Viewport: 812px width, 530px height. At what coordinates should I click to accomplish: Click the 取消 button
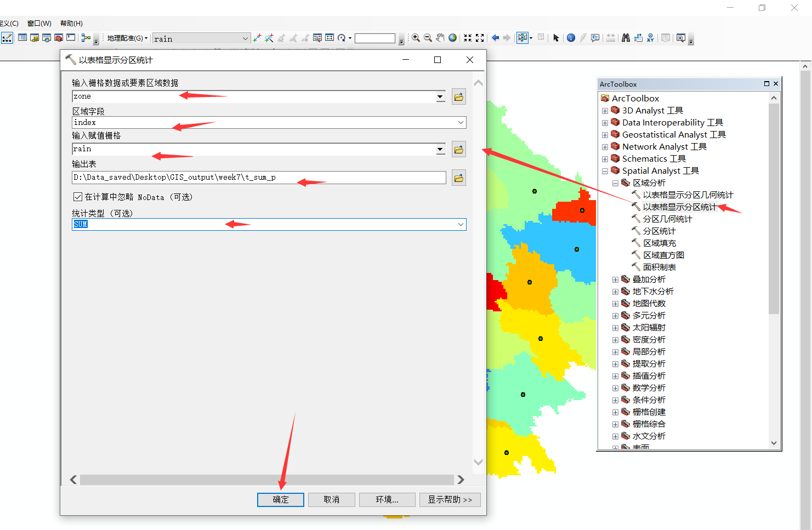pos(332,499)
